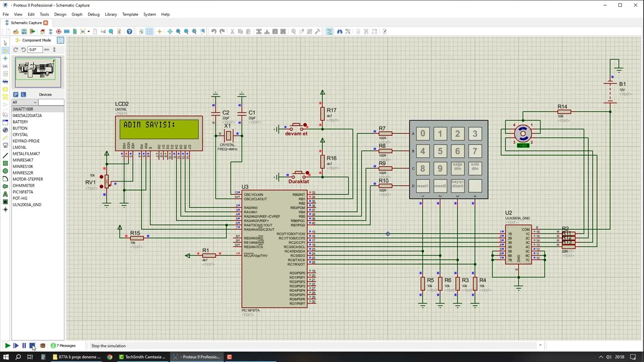Click the 'devam et' push button
Image resolution: width=644 pixels, height=362 pixels.
[297, 126]
